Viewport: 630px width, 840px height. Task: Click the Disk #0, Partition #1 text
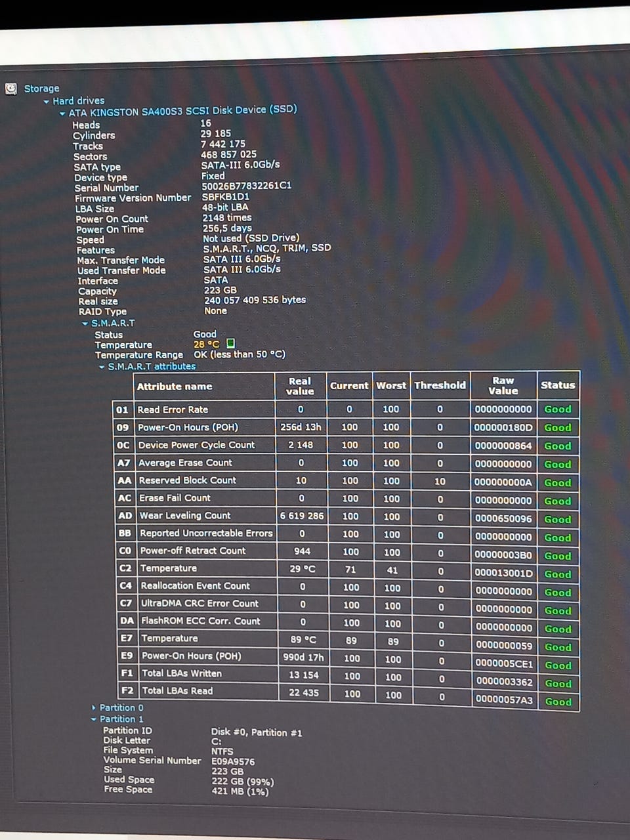point(257,732)
